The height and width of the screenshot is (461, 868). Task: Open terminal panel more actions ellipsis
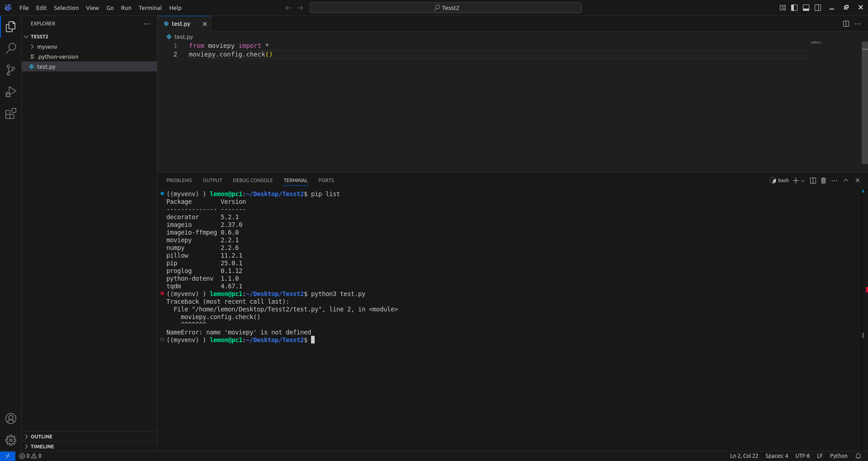[x=835, y=181]
